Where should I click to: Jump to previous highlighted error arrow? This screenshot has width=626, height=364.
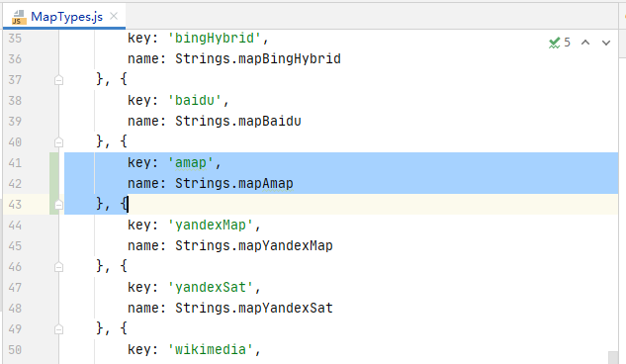coord(585,43)
